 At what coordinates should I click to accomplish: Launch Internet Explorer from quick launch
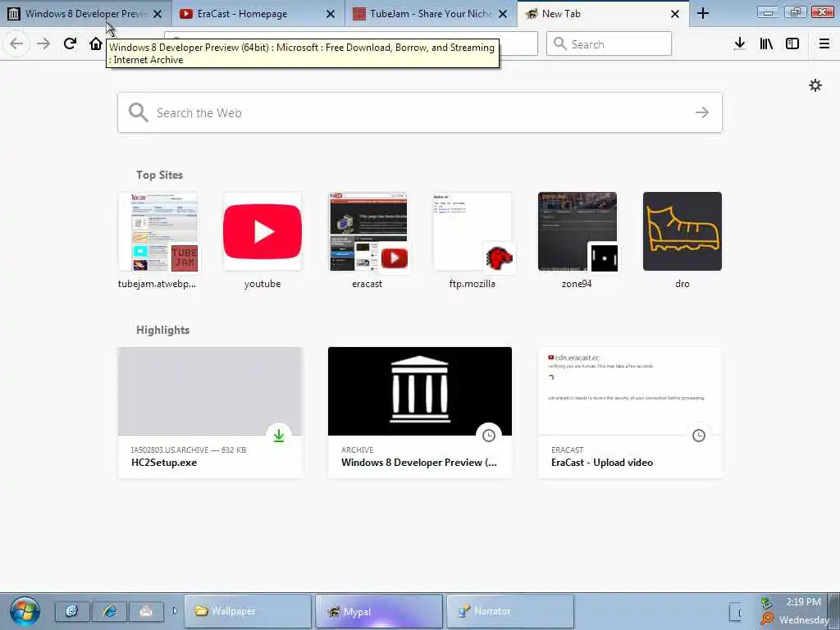pos(109,611)
